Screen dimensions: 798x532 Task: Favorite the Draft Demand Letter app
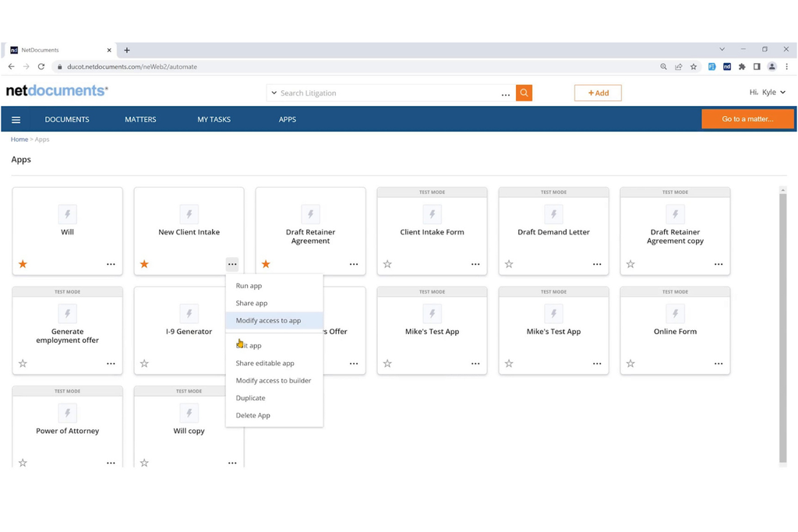509,264
